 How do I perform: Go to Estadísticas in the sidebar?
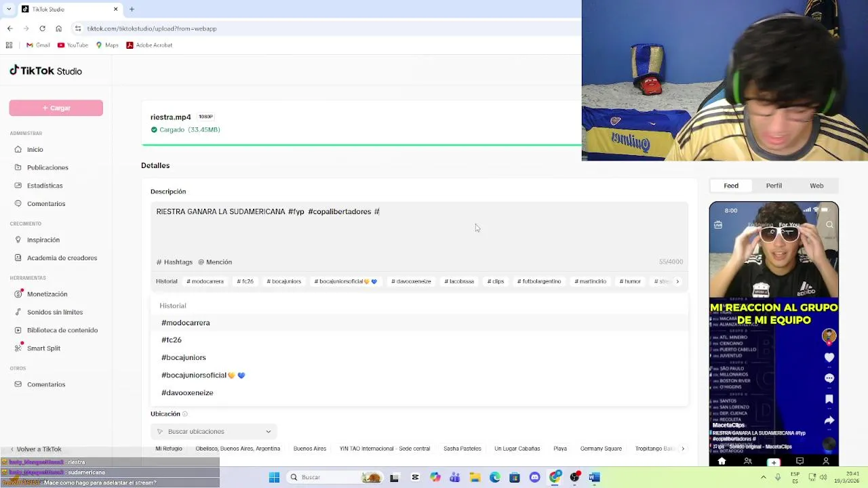point(45,186)
